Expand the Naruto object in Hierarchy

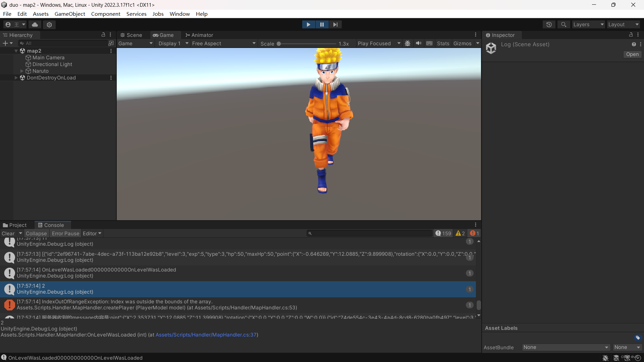coord(22,71)
